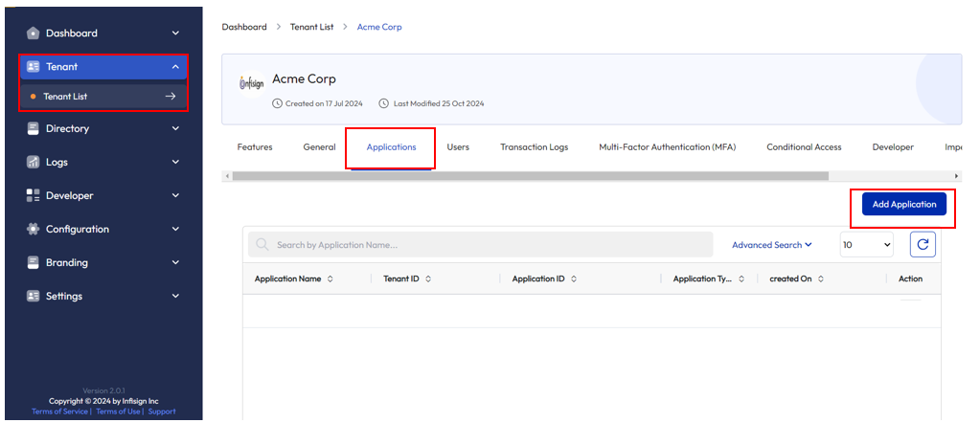Open the Terms of Service link
Screen dimensions: 980x423
coord(60,412)
